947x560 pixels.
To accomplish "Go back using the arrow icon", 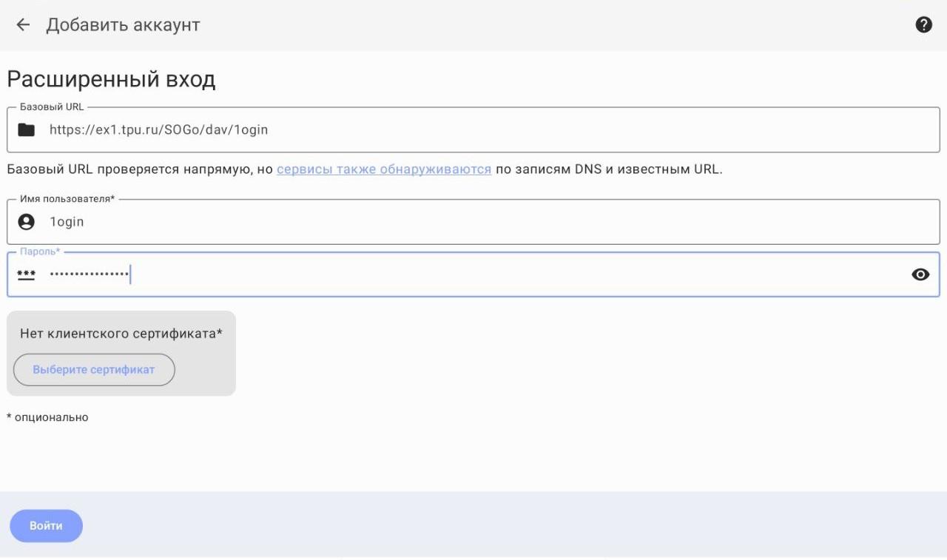I will [x=24, y=25].
